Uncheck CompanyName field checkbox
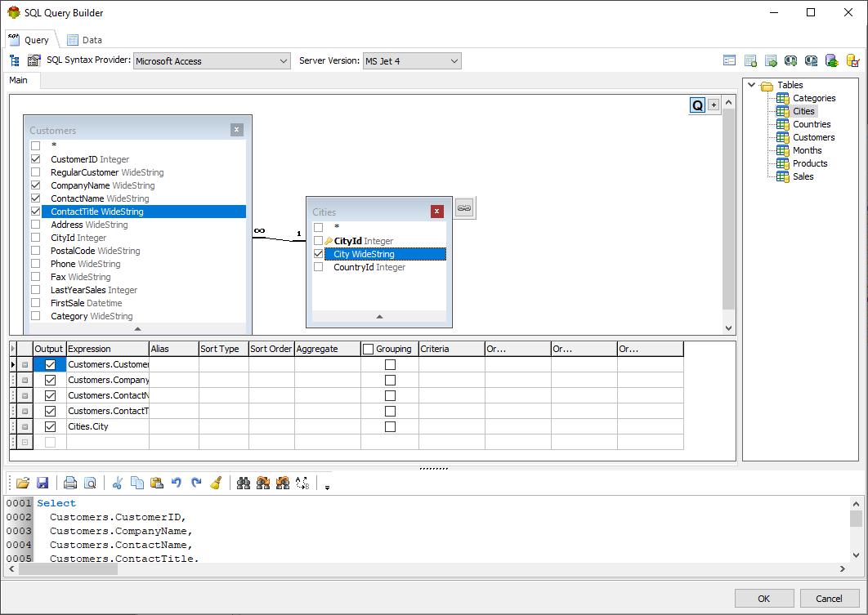This screenshot has height=615, width=868. click(36, 185)
